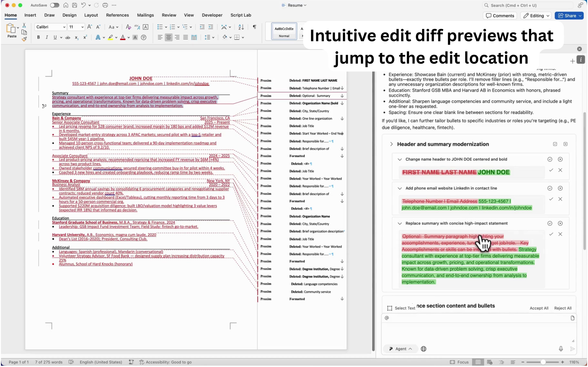Click the Accept All button

pyautogui.click(x=539, y=308)
